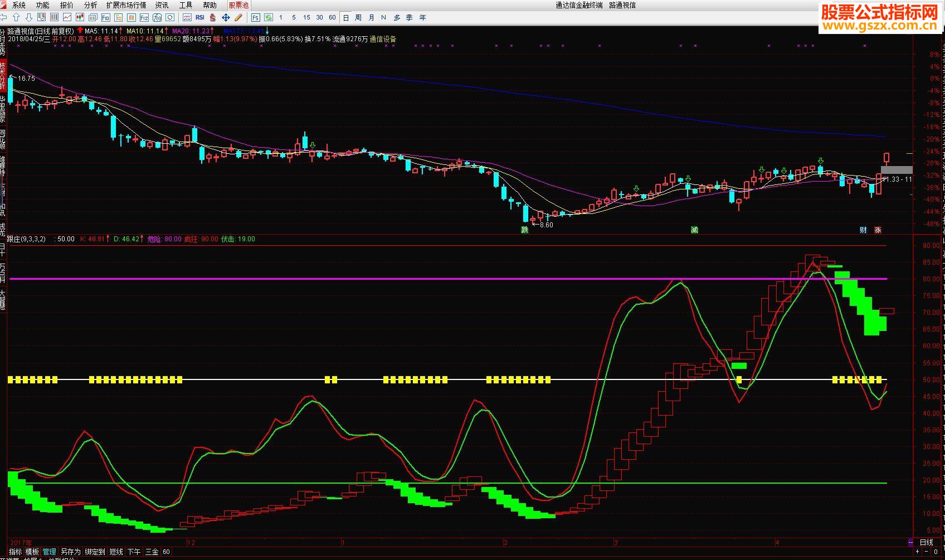Switch to the 指标 bottom tab

pyautogui.click(x=16, y=552)
